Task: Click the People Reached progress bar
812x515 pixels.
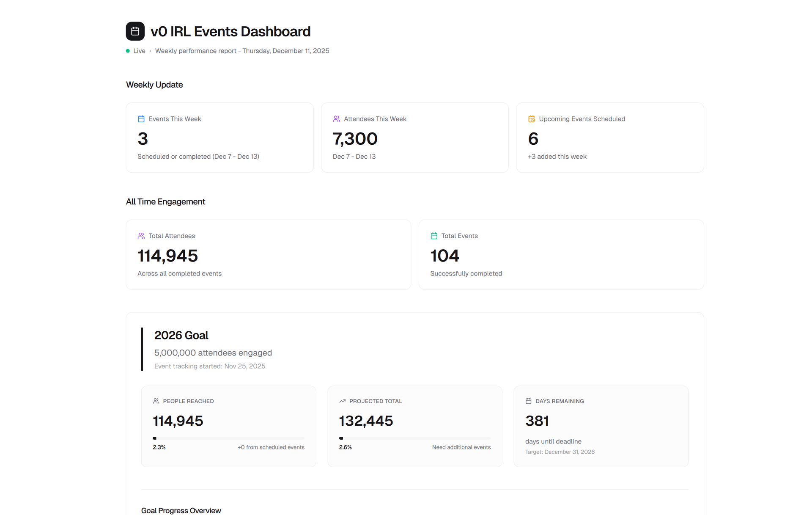Action: coord(228,438)
